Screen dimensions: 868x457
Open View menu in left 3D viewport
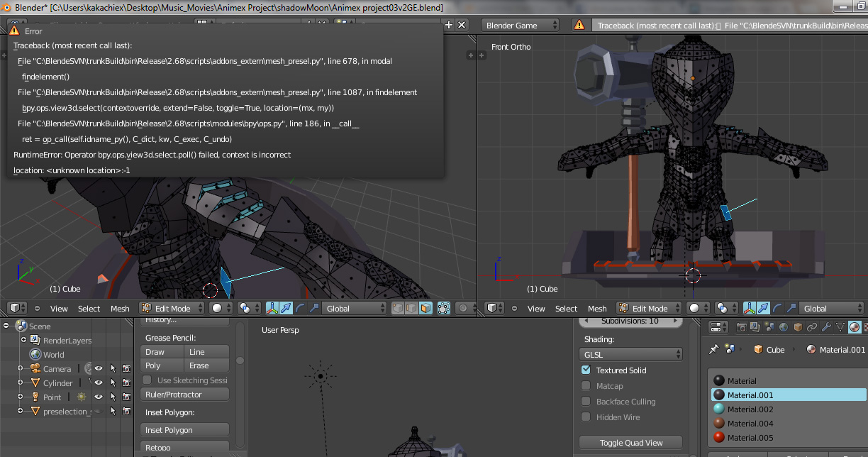tap(59, 308)
